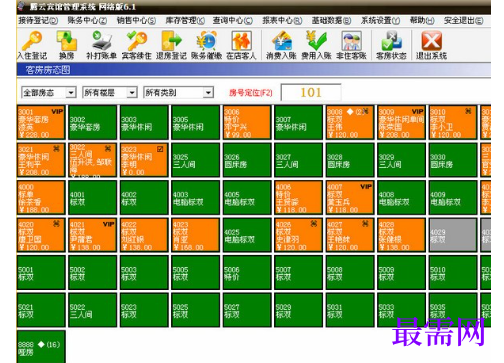504x363 pixels.
Task: Click the 消费入账 card posting icon
Action: point(281,45)
